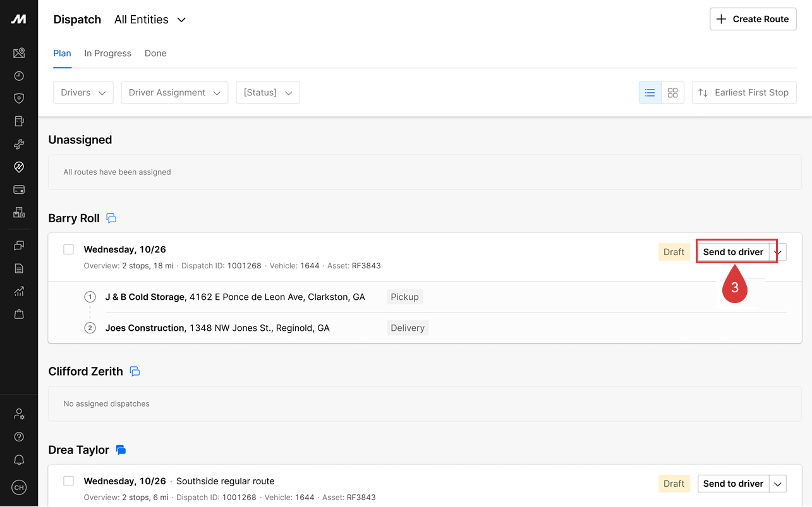Open the assets buildings sidebar icon
Screen dimensions: 812x507
coord(19,212)
